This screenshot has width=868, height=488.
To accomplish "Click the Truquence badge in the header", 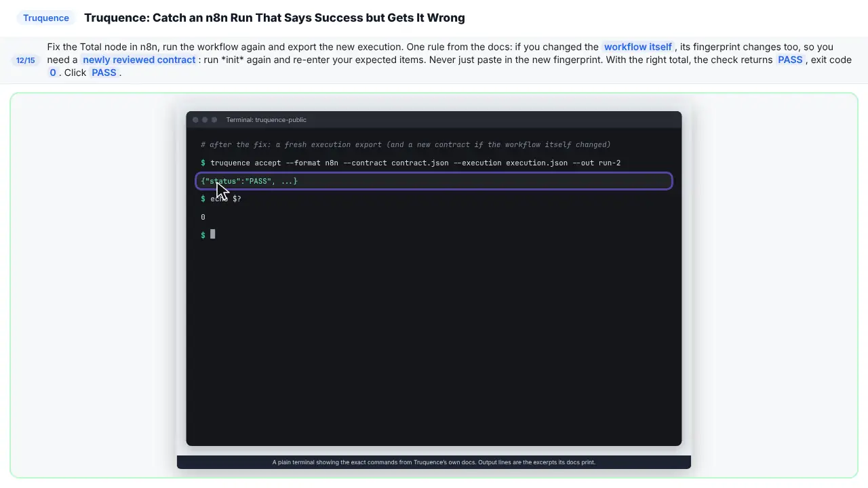I will click(46, 18).
